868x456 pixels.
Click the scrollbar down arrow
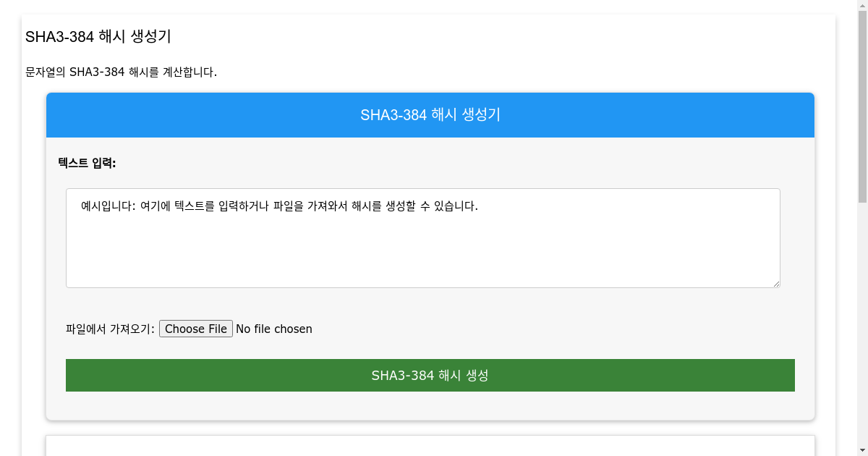(862, 450)
